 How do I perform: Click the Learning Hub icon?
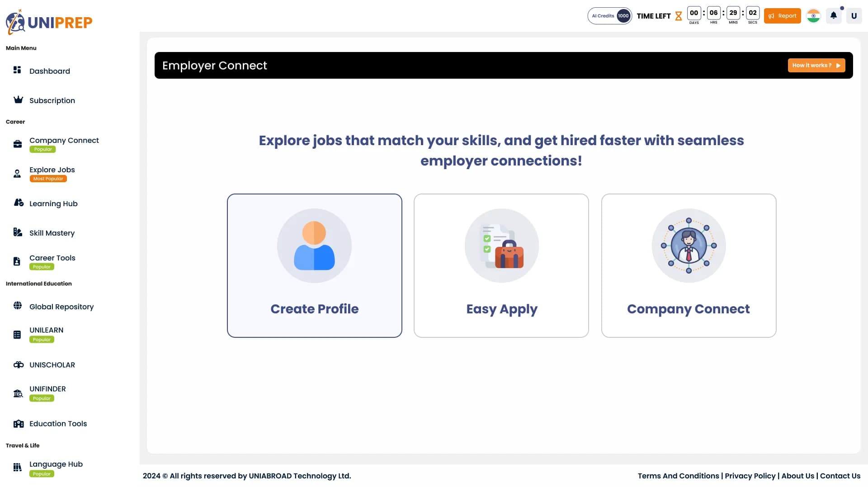(19, 203)
